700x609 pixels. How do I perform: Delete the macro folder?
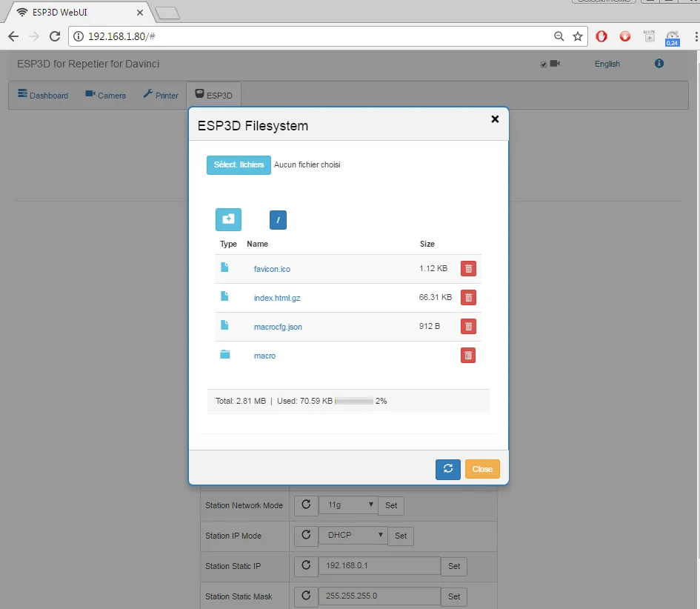point(468,356)
